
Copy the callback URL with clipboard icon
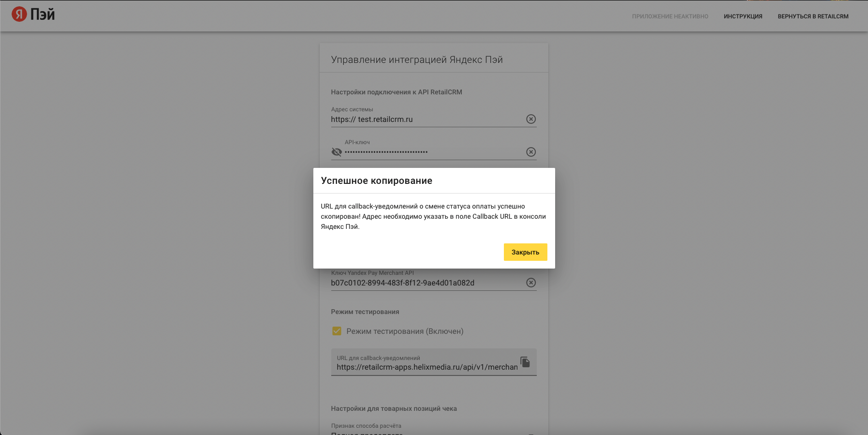click(525, 362)
